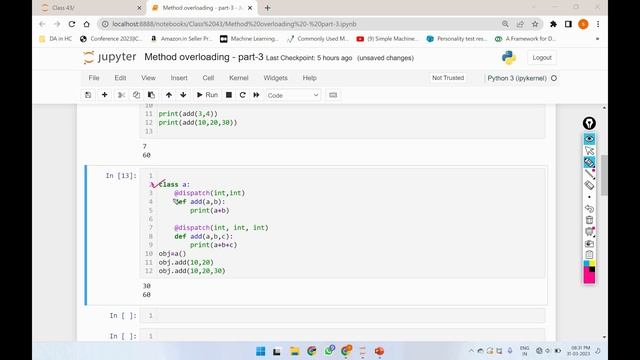Click the Run button

click(x=207, y=95)
